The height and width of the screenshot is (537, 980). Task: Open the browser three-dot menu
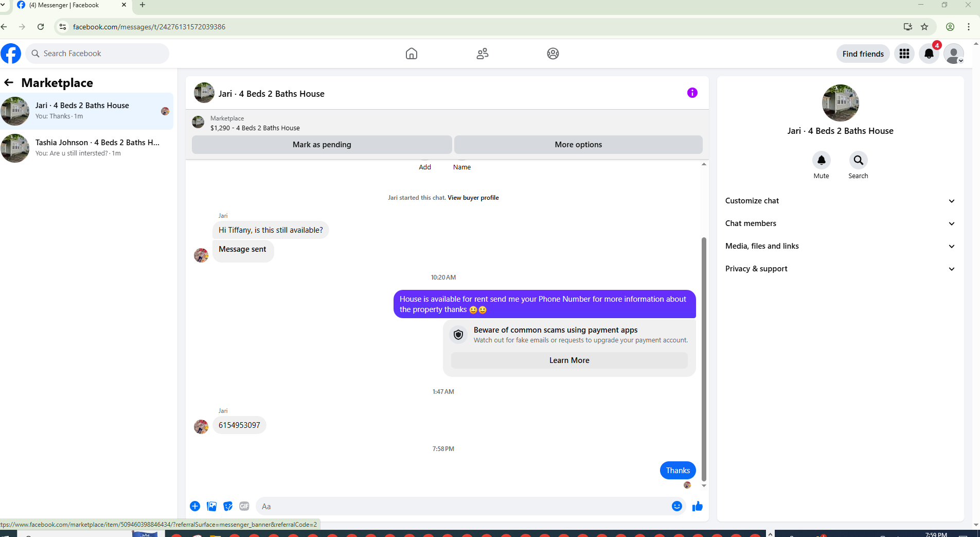(969, 27)
